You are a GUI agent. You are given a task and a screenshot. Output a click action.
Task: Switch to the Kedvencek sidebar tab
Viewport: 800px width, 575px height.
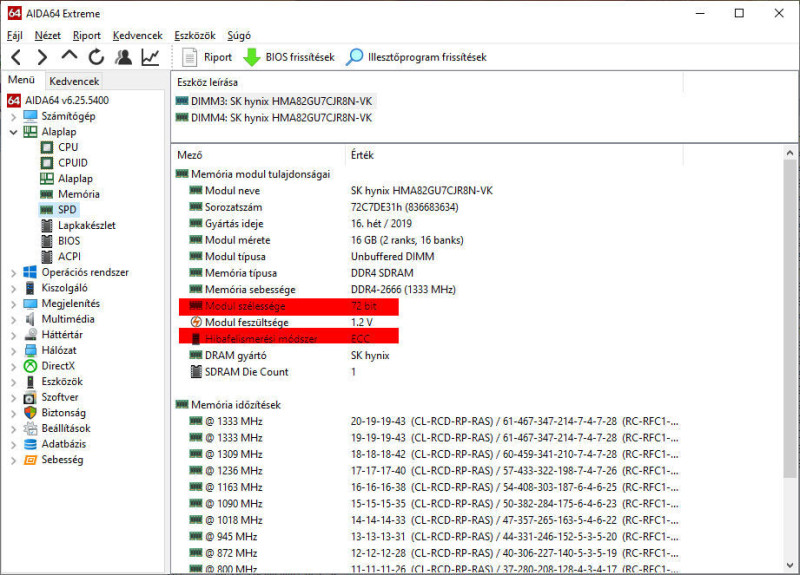click(x=74, y=81)
